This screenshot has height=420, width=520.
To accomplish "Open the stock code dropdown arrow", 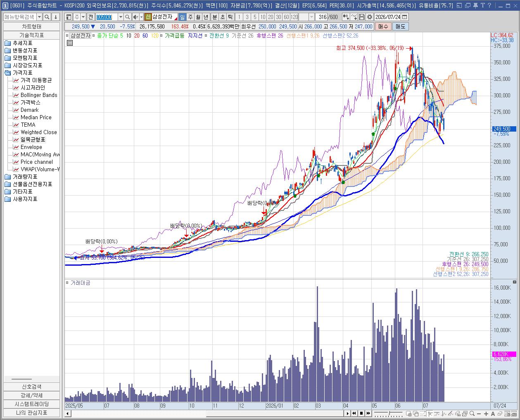I will click(x=121, y=17).
